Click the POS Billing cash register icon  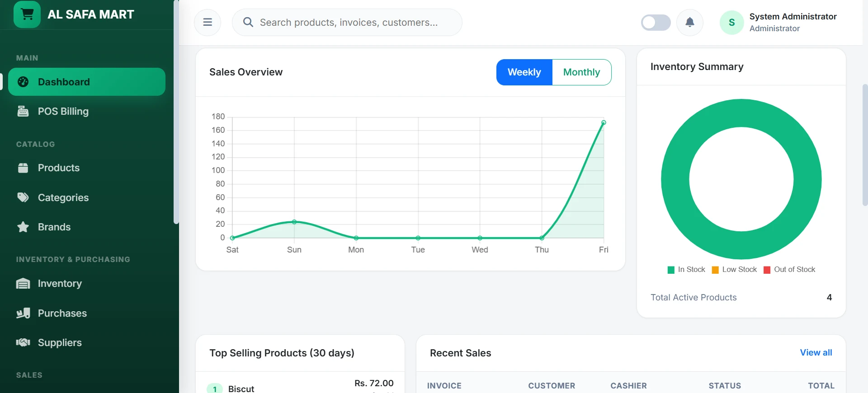23,111
